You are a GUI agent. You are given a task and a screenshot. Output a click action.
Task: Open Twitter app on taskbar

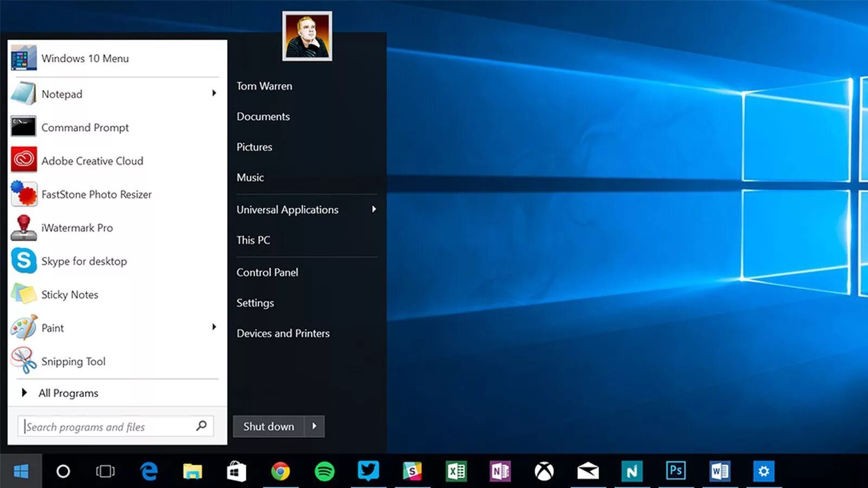coord(368,471)
